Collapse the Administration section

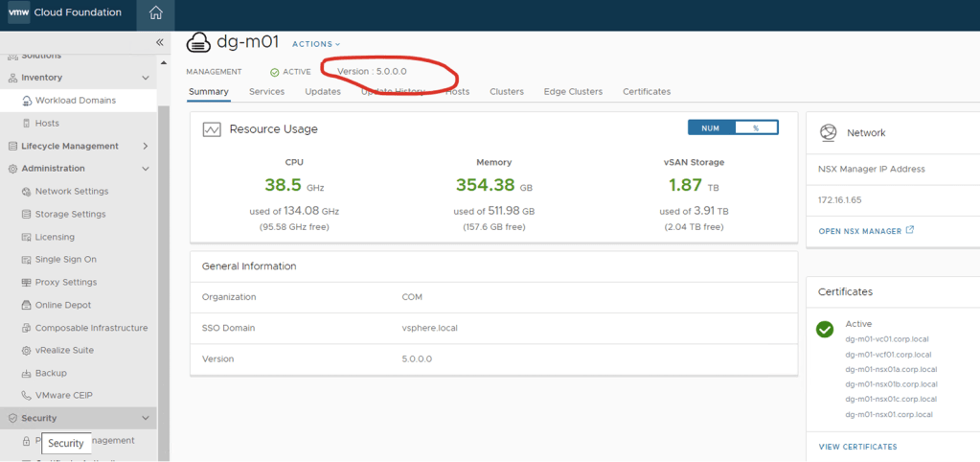point(146,169)
